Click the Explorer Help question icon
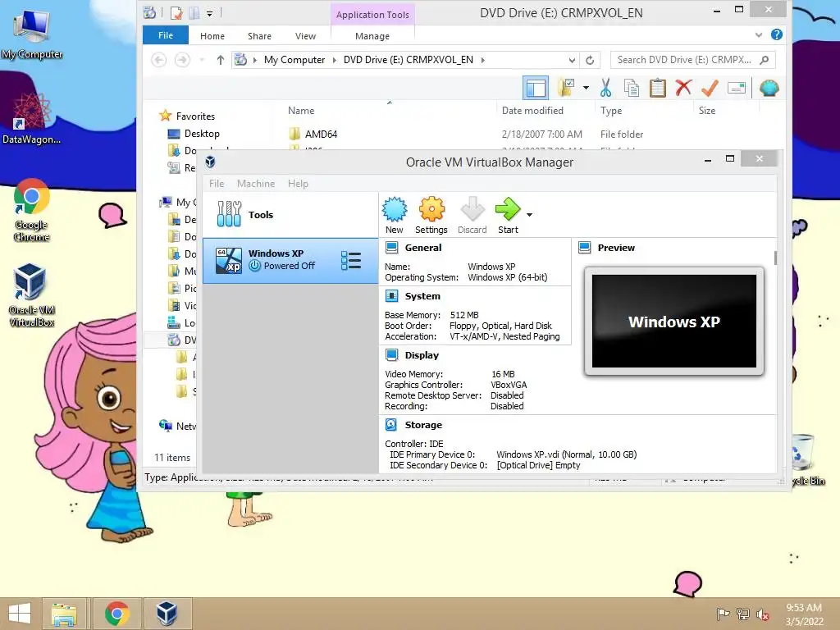Screen dimensions: 840x630 click(x=776, y=34)
